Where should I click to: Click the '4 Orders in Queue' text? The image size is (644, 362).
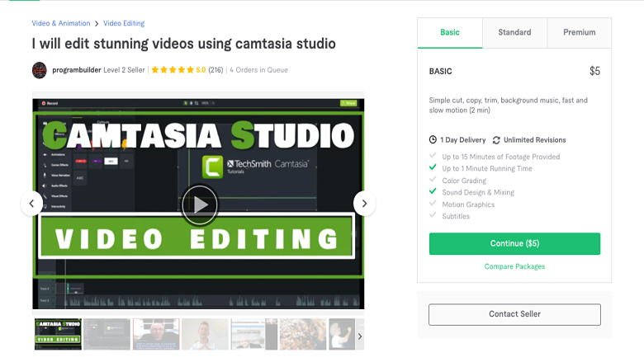click(x=258, y=70)
